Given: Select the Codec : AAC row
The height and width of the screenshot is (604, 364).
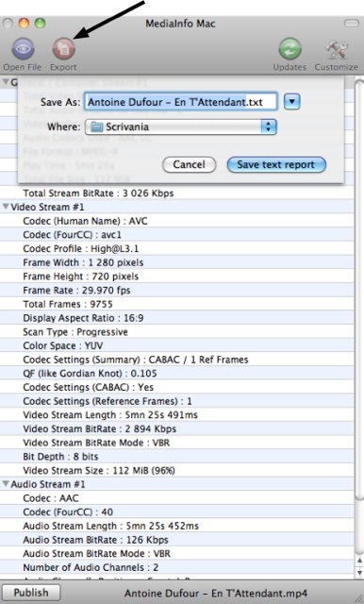Looking at the screenshot, I should pos(176,498).
